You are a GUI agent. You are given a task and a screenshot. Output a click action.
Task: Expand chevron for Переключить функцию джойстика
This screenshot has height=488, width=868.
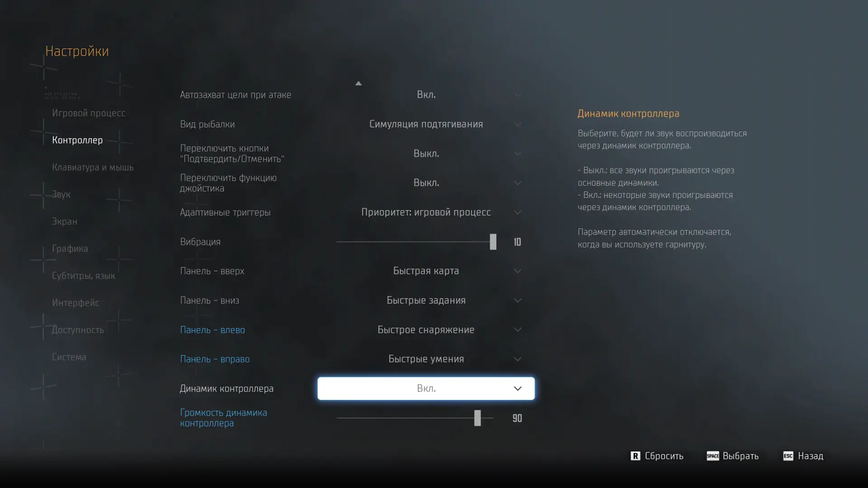pyautogui.click(x=518, y=183)
